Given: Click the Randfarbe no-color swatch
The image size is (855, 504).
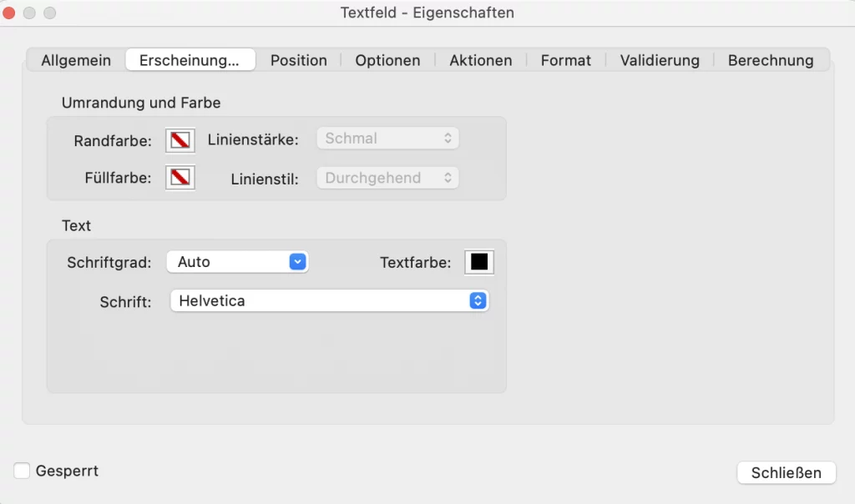Looking at the screenshot, I should [x=180, y=139].
